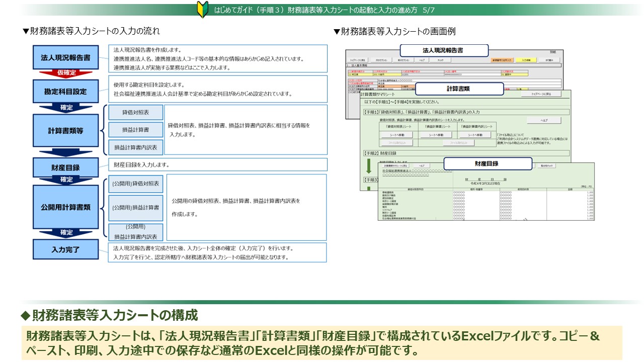644x362 pixels.
Task: Open the 財産目録 callout label on screenshot
Action: point(487,164)
